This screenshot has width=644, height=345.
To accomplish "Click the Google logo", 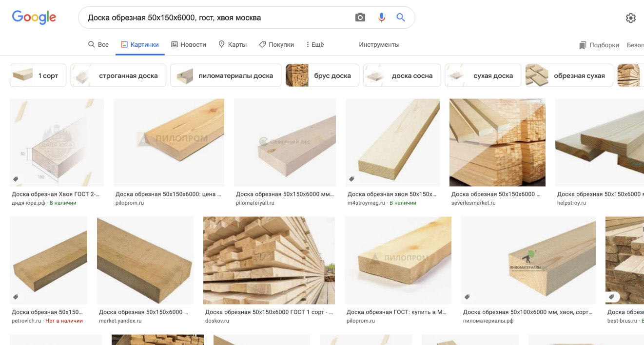I will (x=33, y=17).
